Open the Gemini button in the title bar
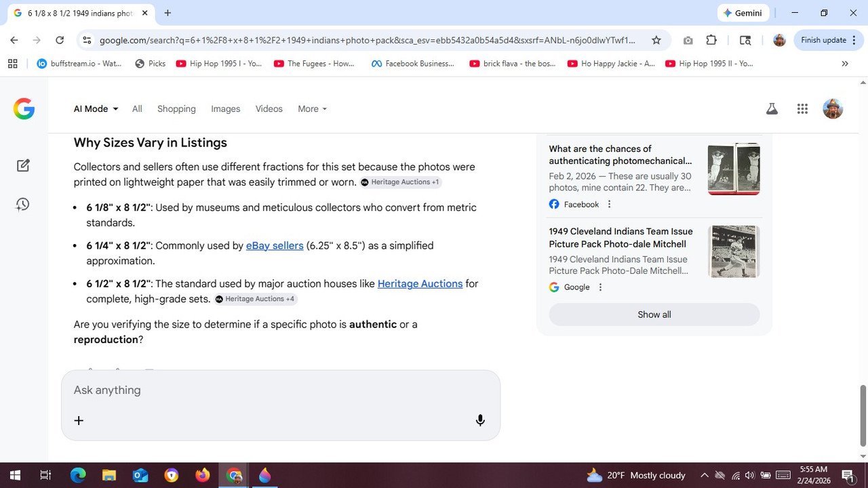 743,13
